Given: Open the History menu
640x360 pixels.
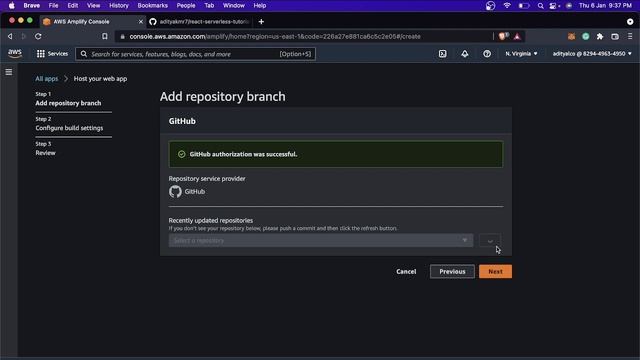Looking at the screenshot, I should (x=119, y=6).
